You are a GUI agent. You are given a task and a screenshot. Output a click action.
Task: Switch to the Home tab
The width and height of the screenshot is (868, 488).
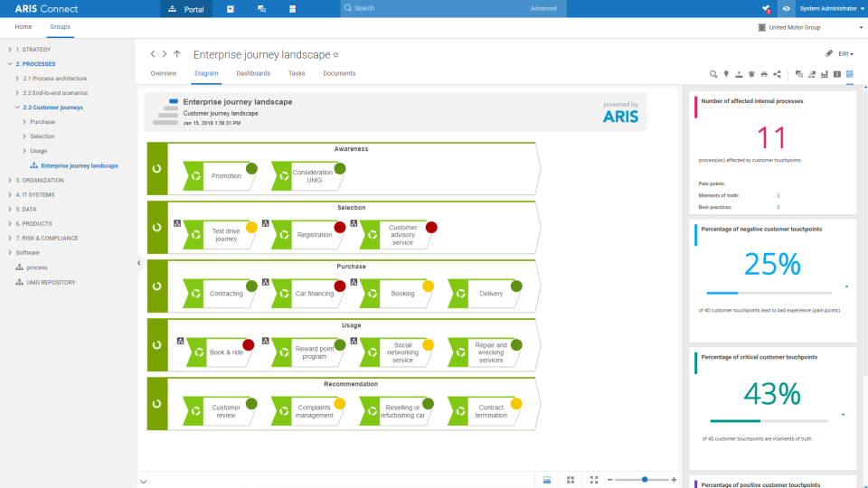pos(24,26)
